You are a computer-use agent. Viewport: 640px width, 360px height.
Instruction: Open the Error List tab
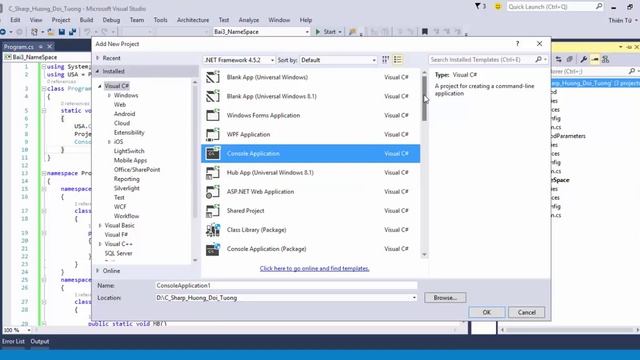tap(13, 341)
